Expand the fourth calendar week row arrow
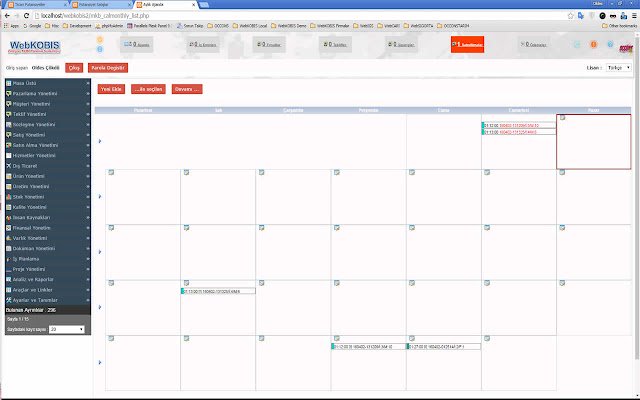Screen dimensions: 640x400 click(x=100, y=307)
